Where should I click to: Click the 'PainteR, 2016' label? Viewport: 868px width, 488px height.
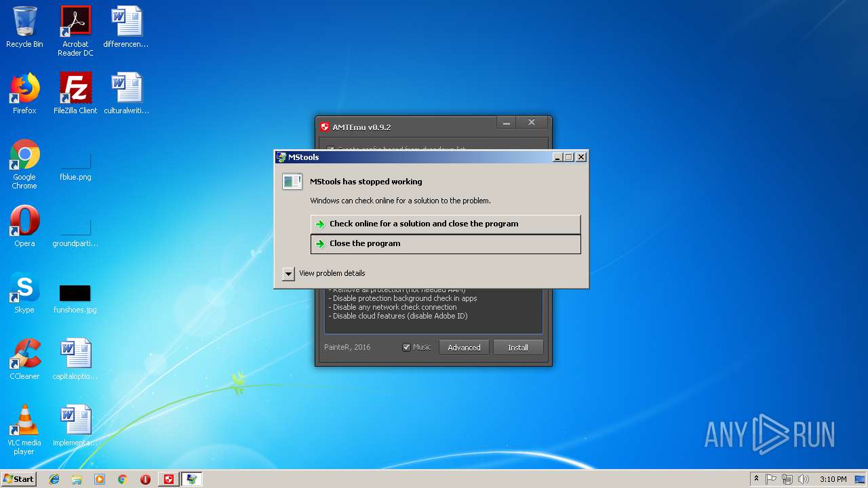[347, 347]
